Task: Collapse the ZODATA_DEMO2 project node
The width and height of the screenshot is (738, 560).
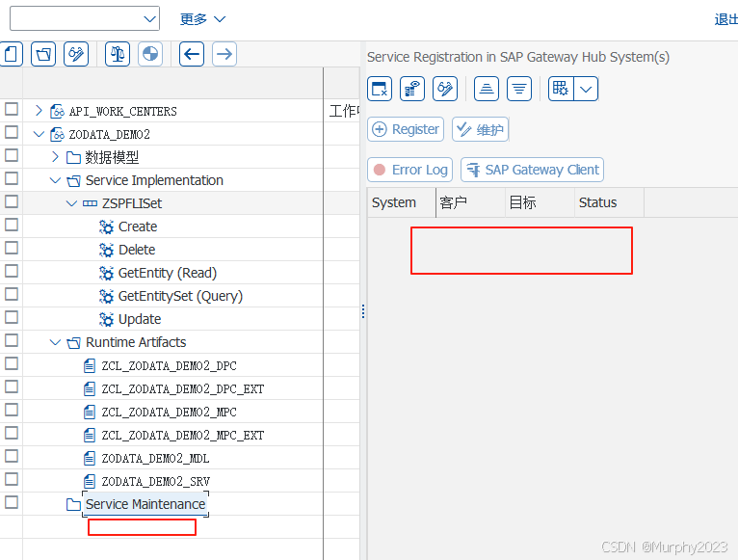Action: tap(40, 134)
